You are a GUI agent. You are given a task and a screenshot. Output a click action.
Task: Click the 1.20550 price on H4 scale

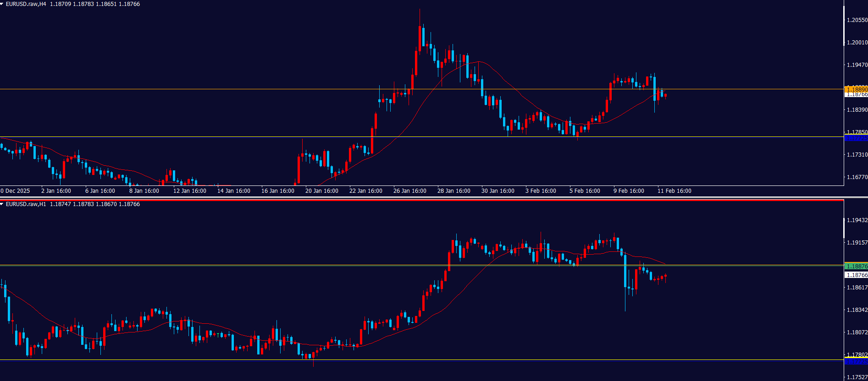(857, 20)
